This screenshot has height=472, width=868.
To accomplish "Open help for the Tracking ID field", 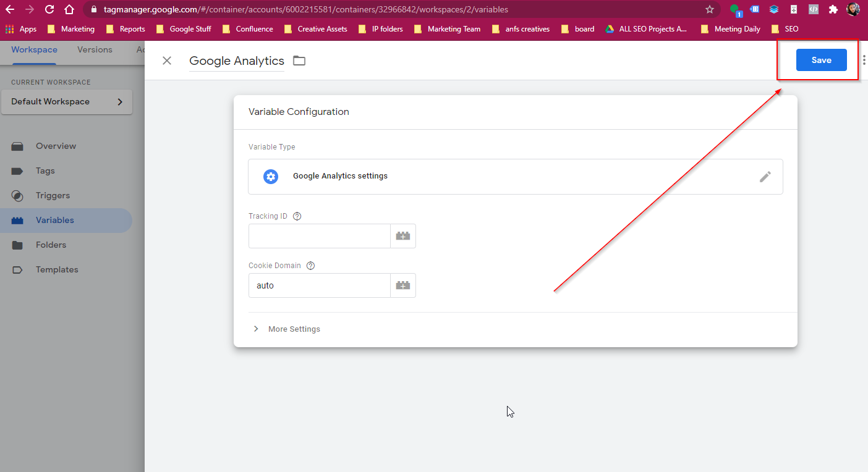I will click(297, 216).
